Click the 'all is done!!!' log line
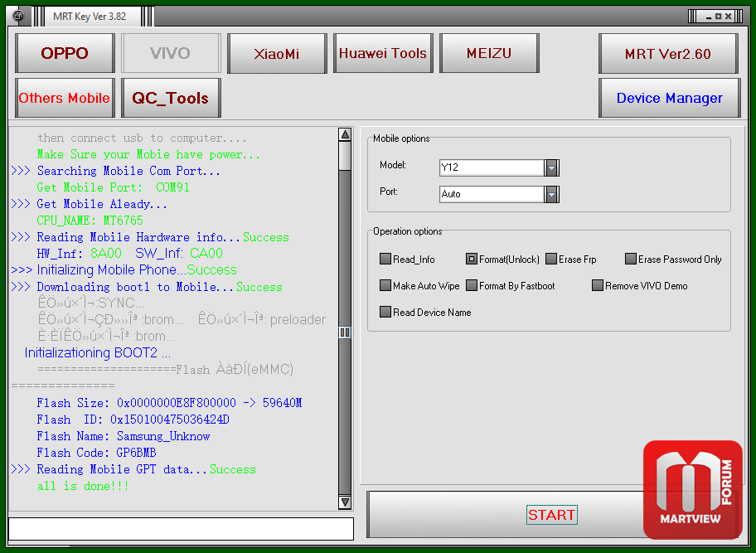Viewport: 756px width, 553px height. tap(83, 486)
